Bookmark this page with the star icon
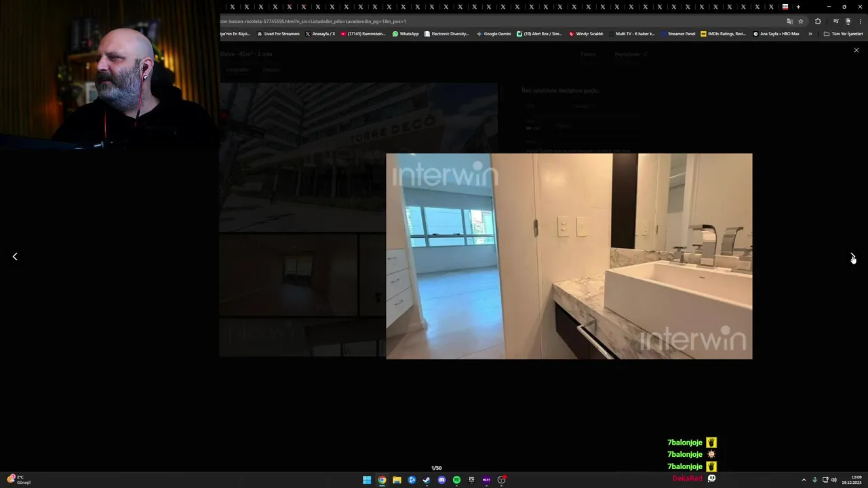 pos(801,21)
